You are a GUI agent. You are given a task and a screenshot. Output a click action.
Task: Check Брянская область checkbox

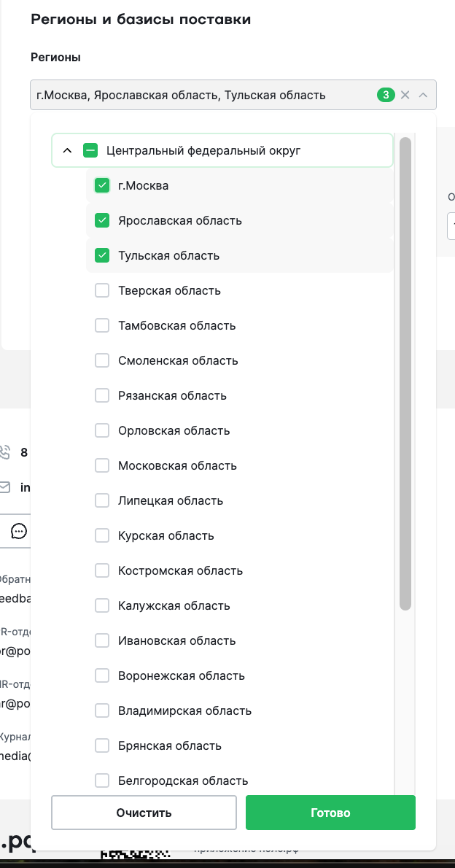tap(102, 745)
